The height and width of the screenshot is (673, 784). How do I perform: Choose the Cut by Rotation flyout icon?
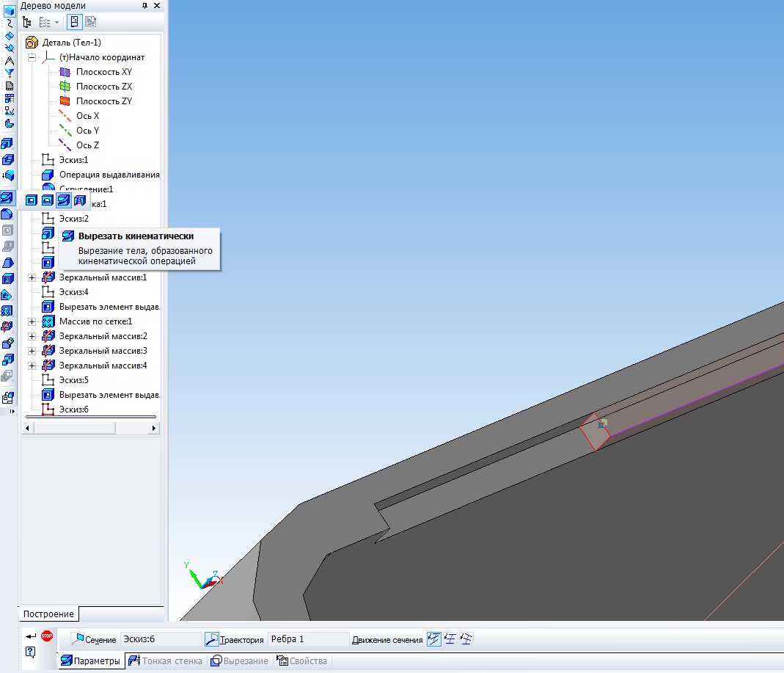[48, 200]
